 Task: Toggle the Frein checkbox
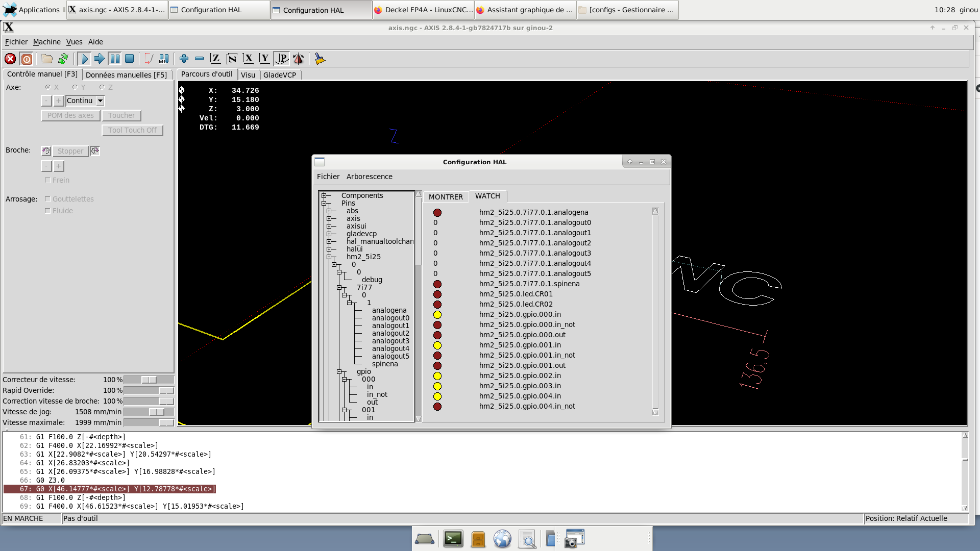click(47, 180)
